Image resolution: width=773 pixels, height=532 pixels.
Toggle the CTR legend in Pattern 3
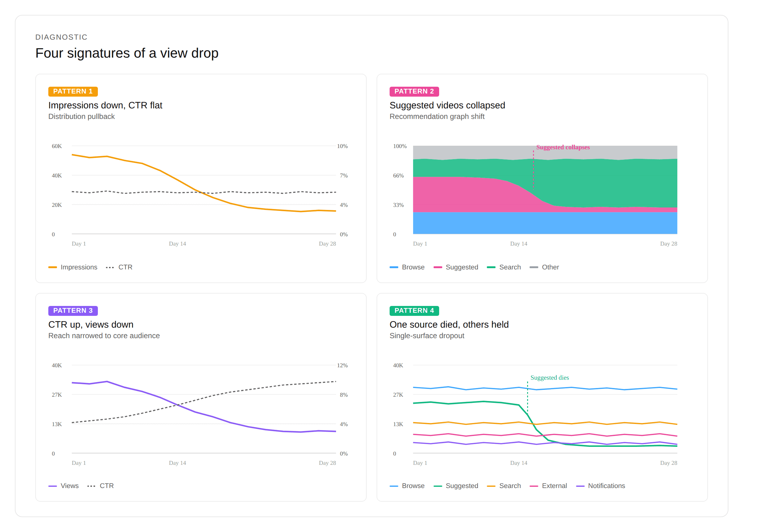coord(100,486)
